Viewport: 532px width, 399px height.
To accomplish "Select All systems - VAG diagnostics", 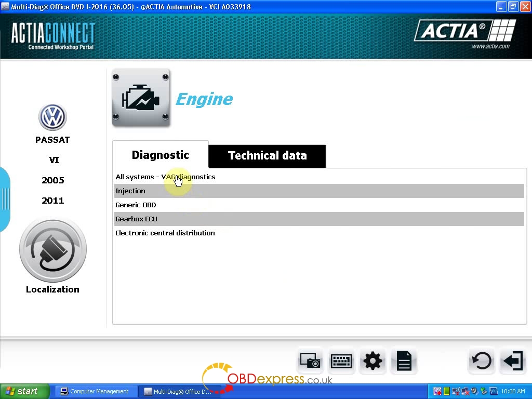I will 165,177.
